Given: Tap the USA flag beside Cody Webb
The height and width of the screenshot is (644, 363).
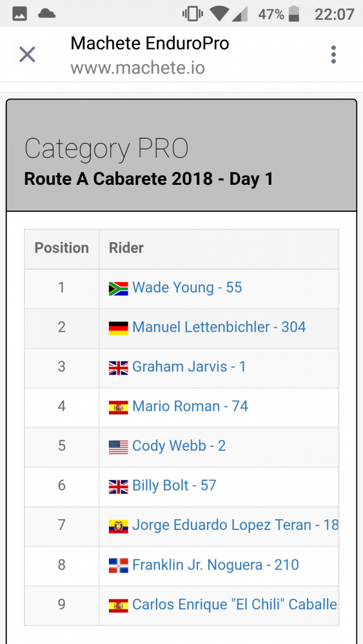Looking at the screenshot, I should tap(119, 446).
